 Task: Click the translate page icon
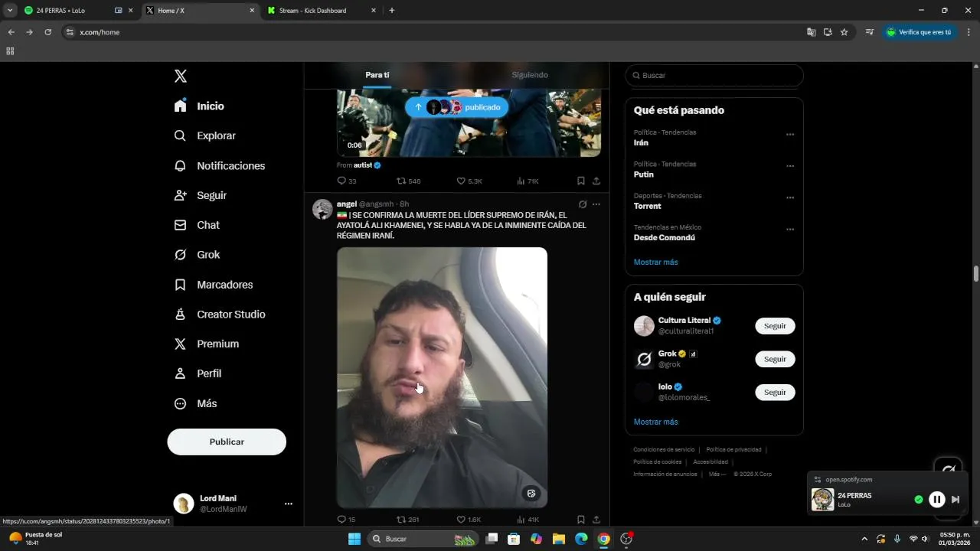811,32
